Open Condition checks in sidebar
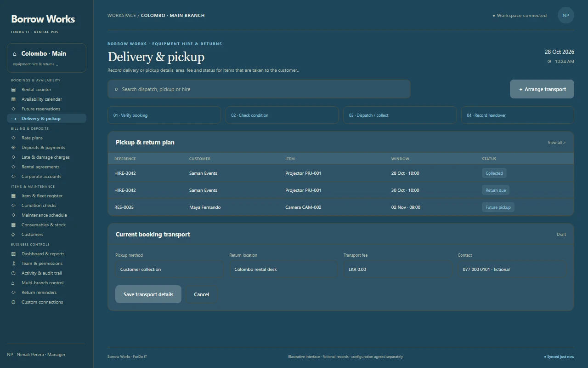The image size is (588, 368). (46, 206)
